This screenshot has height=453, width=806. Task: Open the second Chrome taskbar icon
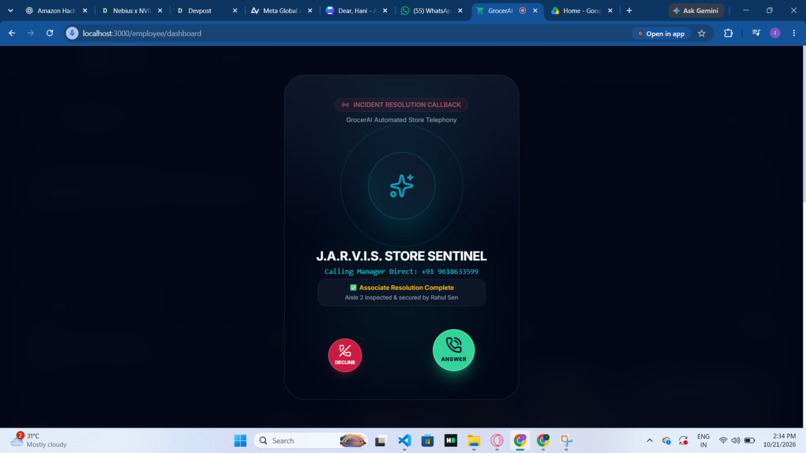(x=543, y=441)
